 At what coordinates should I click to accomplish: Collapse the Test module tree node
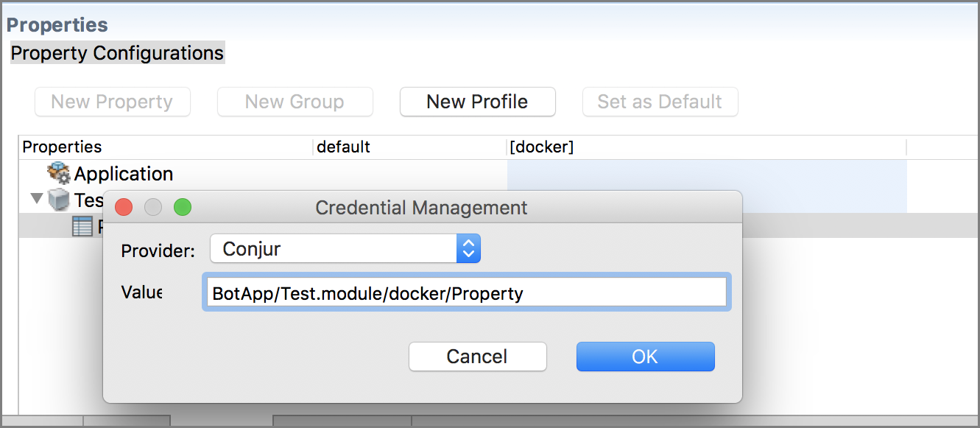click(x=36, y=199)
